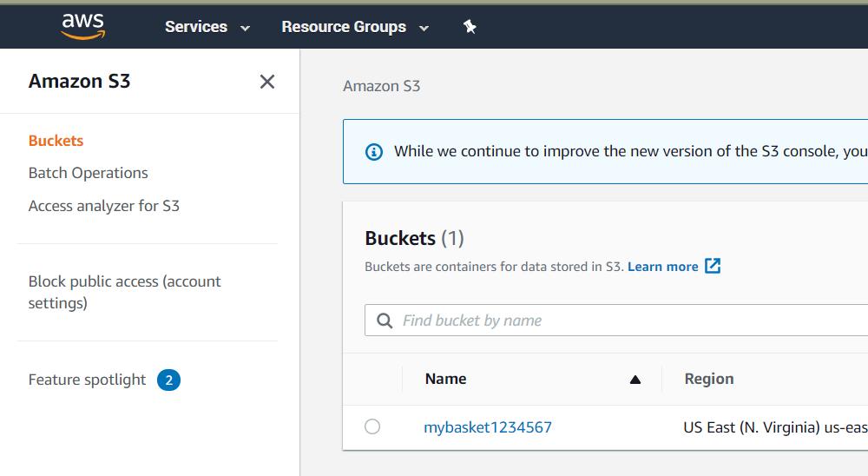Click the US East (N. Virginia) region cell

pyautogui.click(x=775, y=427)
